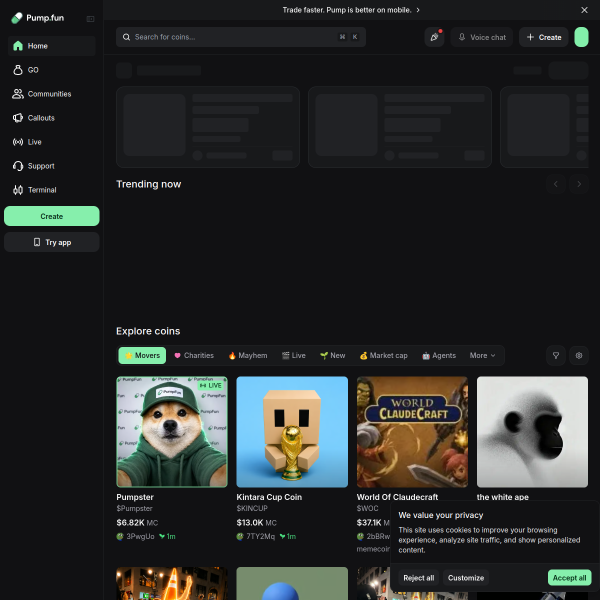Click the LIVE badge on Pumpster image
This screenshot has width=600, height=600.
point(211,385)
